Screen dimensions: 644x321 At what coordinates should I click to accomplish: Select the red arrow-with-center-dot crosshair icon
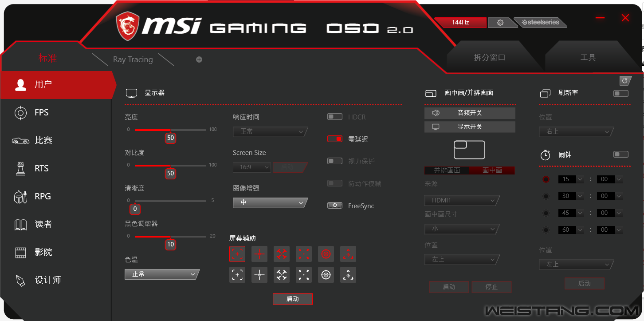click(x=348, y=254)
